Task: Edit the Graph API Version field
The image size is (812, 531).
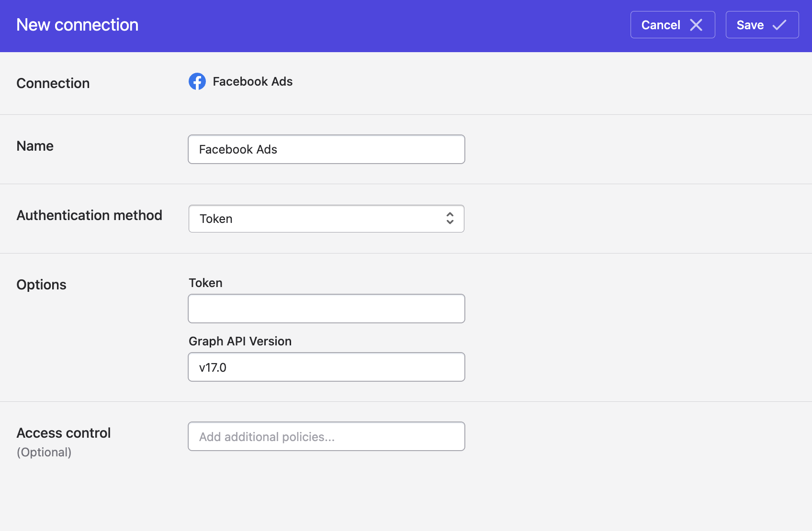Action: (x=327, y=367)
